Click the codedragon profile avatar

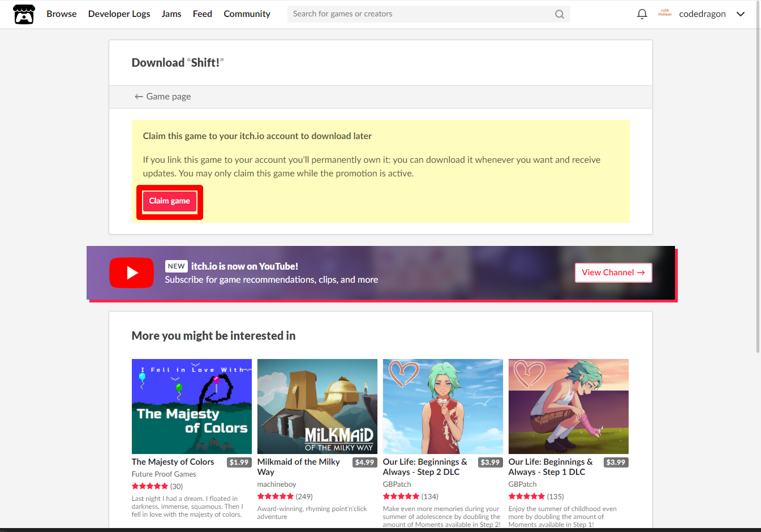coord(665,14)
